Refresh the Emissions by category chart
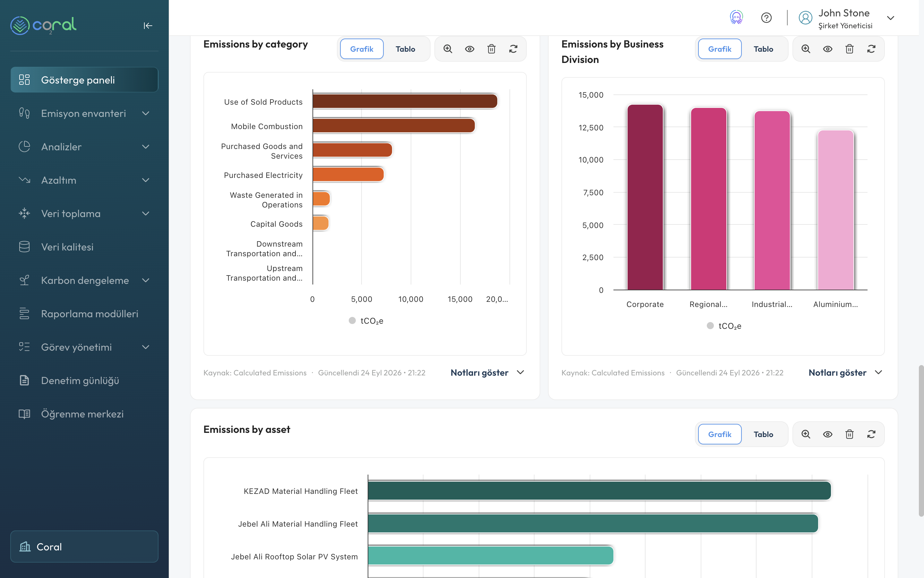 513,49
